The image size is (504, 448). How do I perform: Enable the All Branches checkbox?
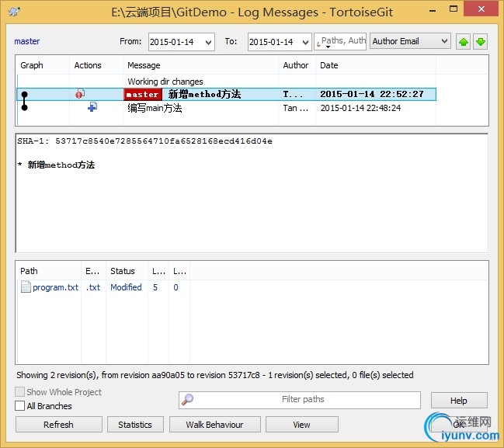point(19,406)
